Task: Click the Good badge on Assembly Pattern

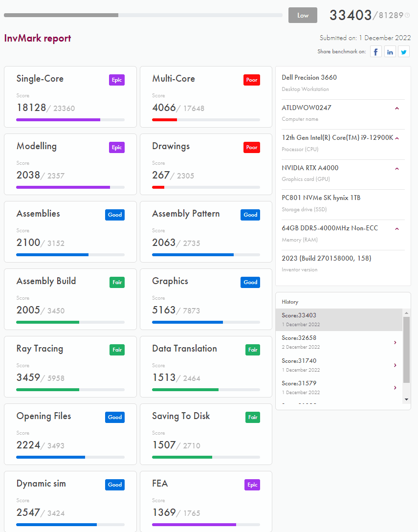Action: click(x=250, y=215)
